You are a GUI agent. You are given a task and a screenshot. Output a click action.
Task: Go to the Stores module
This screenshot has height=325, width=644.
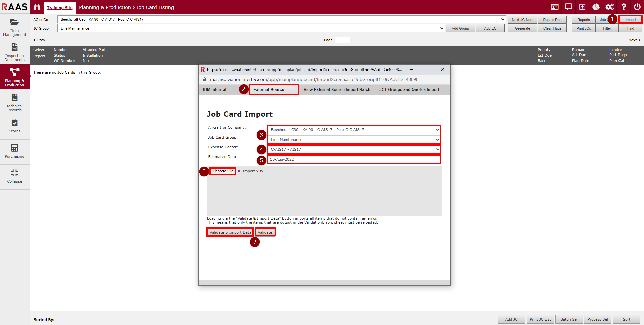click(x=14, y=126)
